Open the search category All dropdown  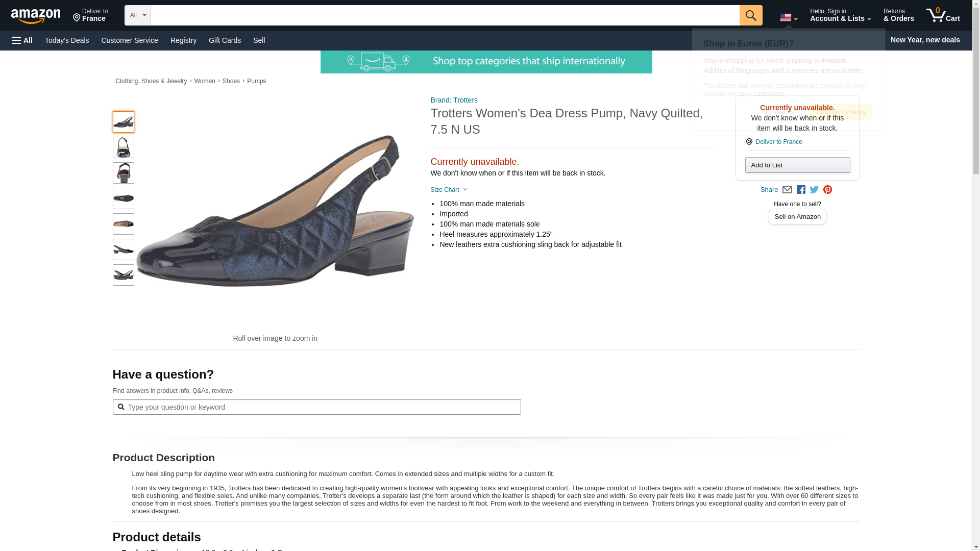coord(137,15)
